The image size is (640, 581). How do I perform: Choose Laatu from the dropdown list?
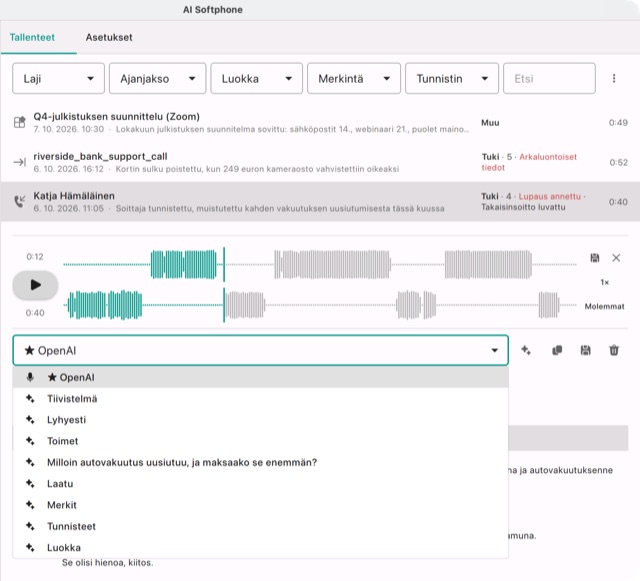(260, 483)
